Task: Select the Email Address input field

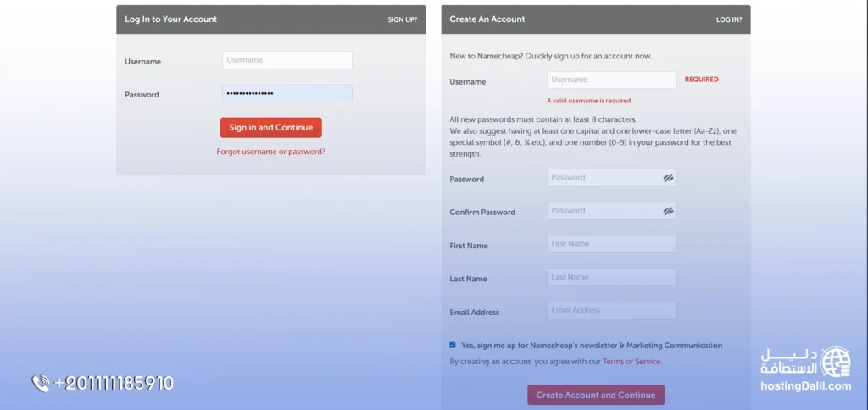Action: coord(611,311)
